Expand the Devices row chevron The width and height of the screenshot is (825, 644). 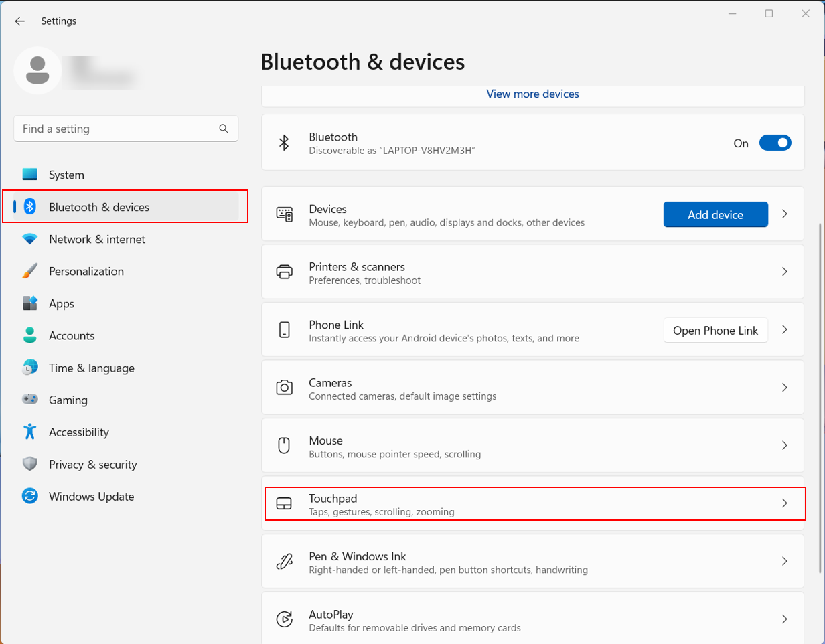coord(785,214)
